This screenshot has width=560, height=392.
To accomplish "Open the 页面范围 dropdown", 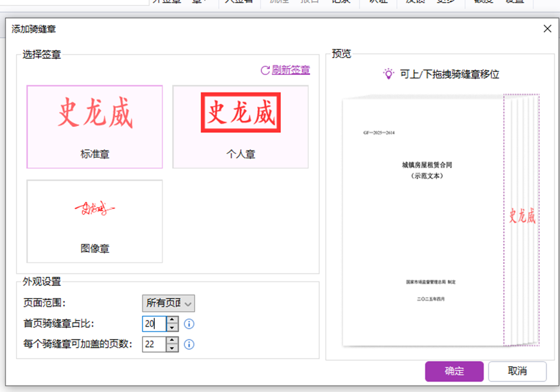I will pos(168,303).
